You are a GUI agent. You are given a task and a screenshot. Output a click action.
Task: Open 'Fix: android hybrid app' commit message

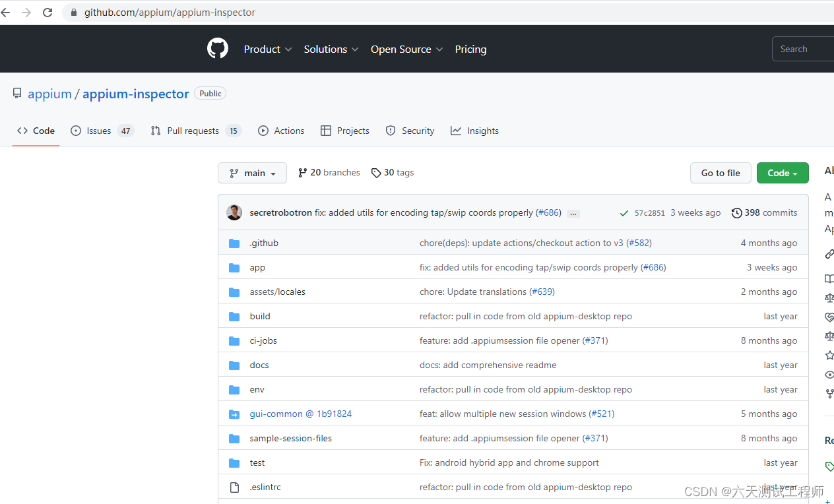coord(509,463)
